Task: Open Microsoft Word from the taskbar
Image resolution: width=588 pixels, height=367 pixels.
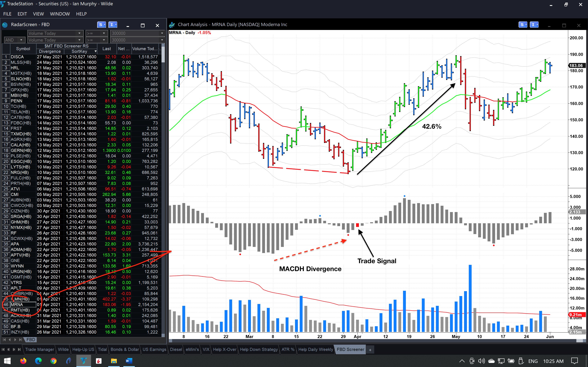Action: coord(129,361)
